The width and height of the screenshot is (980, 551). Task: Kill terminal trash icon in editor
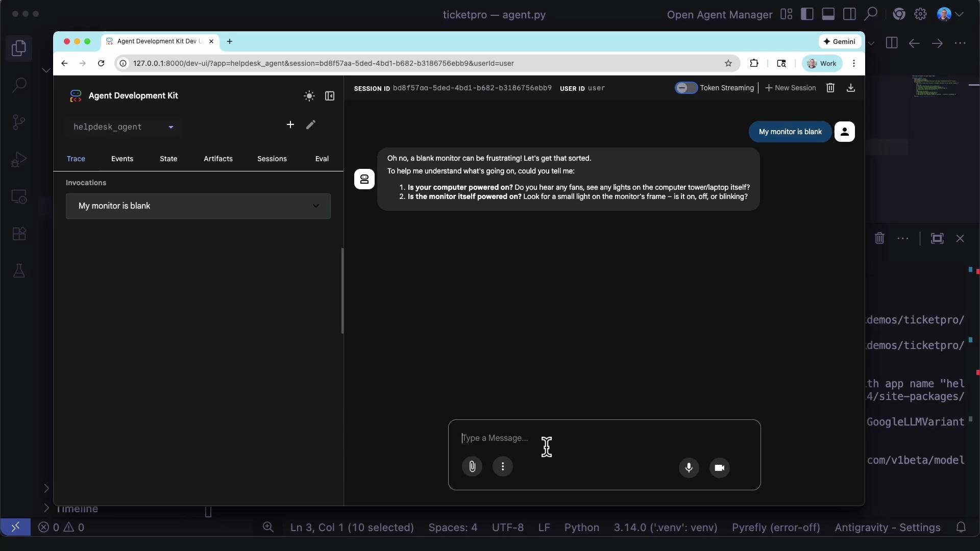[x=879, y=238]
